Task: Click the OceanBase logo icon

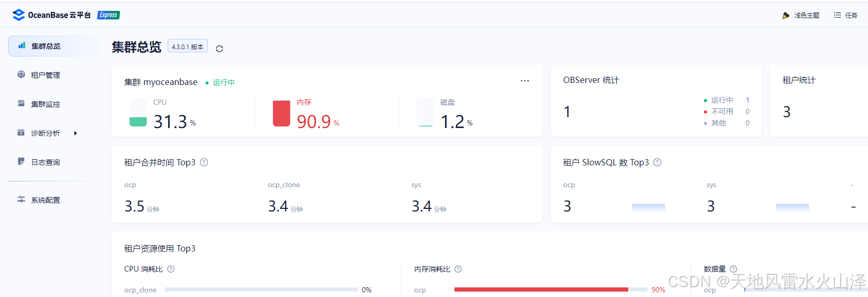Action: (x=19, y=15)
